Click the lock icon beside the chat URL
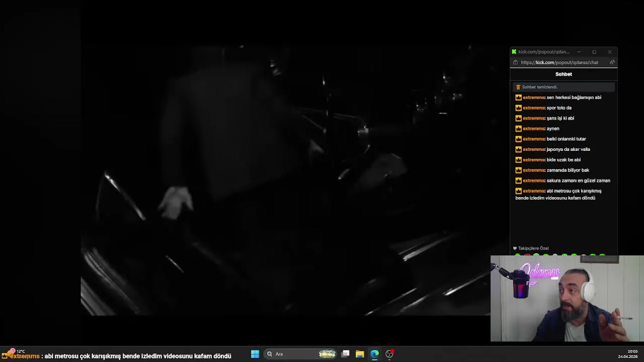Screen dimensions: 644x362 516,62
